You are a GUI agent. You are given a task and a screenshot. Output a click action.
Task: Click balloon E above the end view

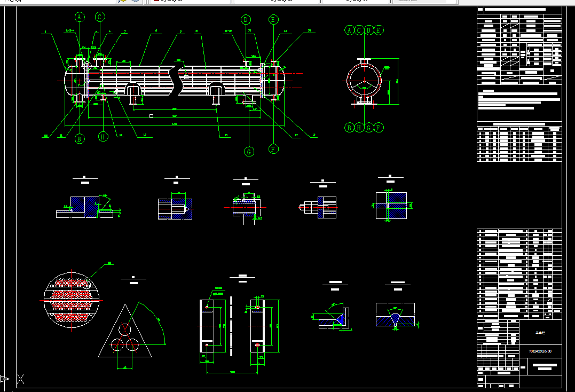coord(378,30)
